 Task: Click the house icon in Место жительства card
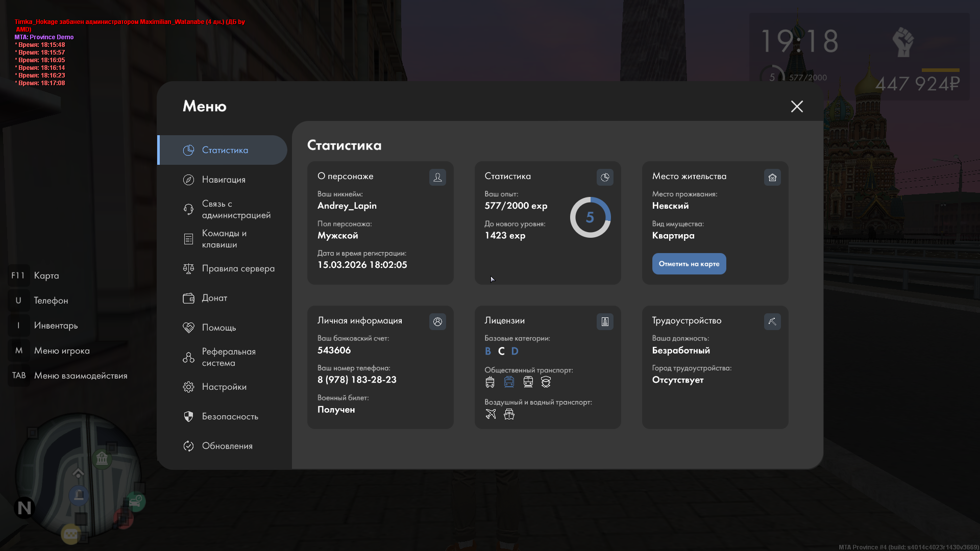pos(772,177)
